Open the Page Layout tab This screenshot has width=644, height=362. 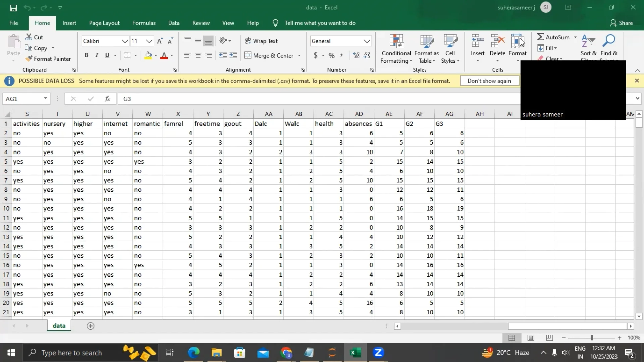tap(104, 23)
